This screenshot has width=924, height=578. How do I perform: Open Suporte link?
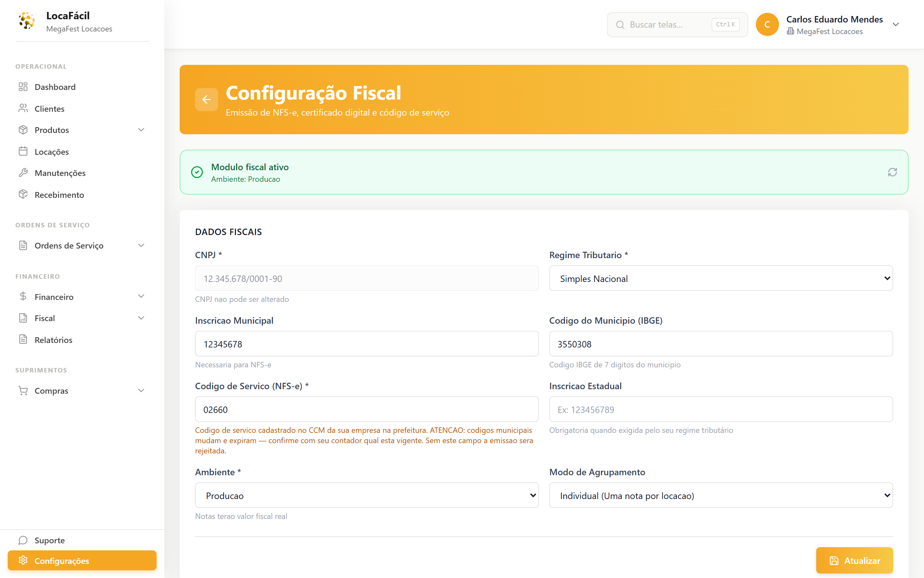pyautogui.click(x=82, y=540)
